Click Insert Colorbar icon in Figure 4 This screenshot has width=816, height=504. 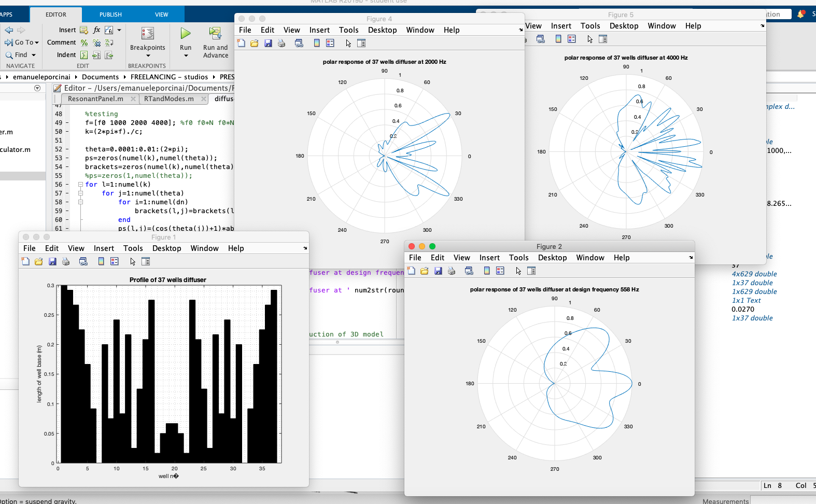(317, 43)
